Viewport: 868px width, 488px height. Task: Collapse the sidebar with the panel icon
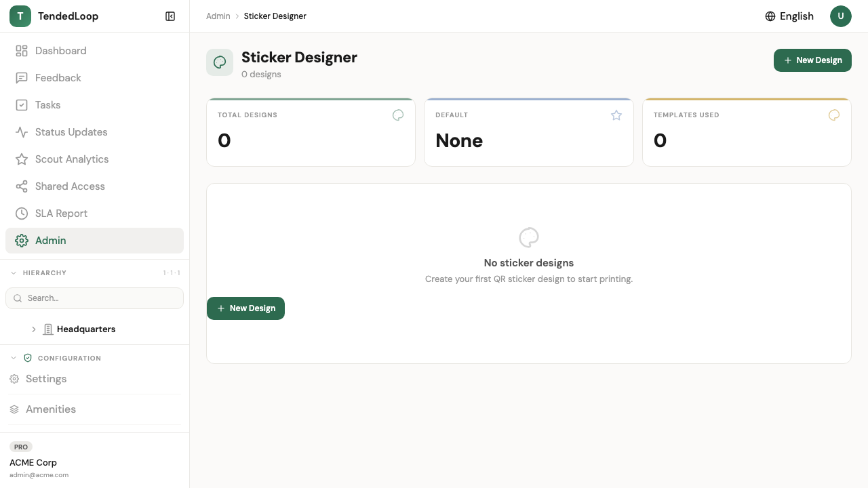point(170,16)
